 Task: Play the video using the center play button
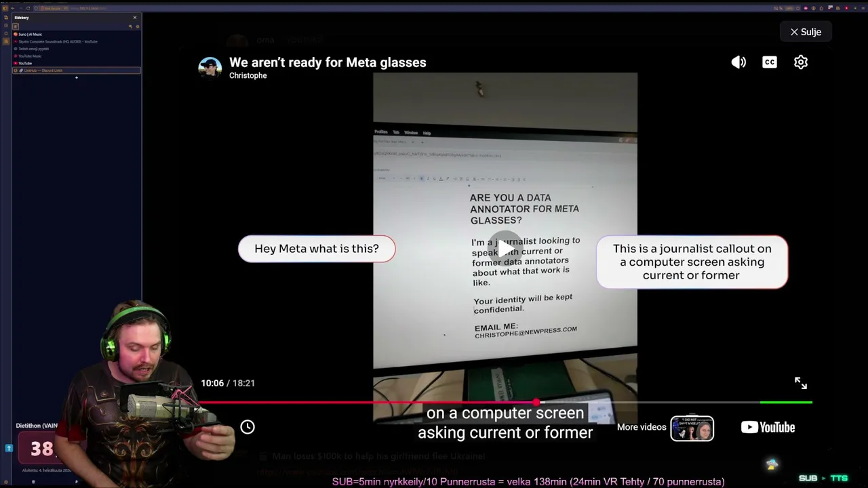[505, 248]
